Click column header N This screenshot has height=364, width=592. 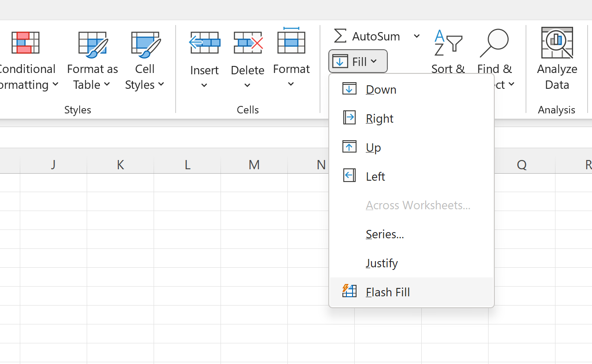320,164
